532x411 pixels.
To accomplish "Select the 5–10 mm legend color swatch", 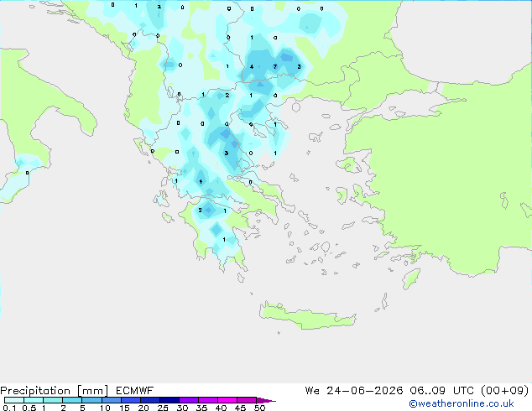I will (91, 400).
